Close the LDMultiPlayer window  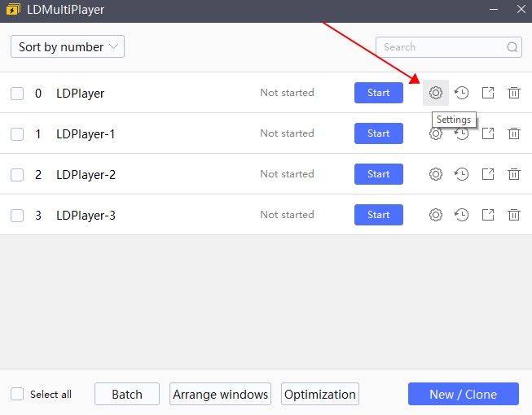pos(521,9)
